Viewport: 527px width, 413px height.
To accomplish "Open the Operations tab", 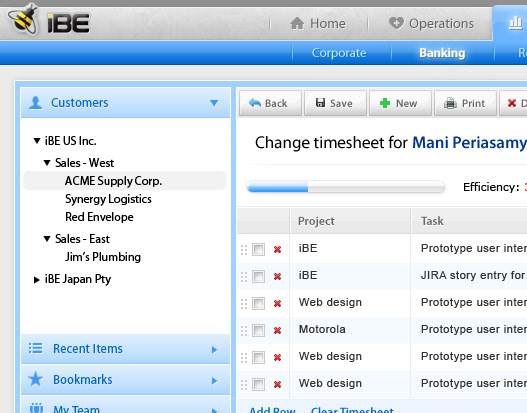I will point(431,24).
